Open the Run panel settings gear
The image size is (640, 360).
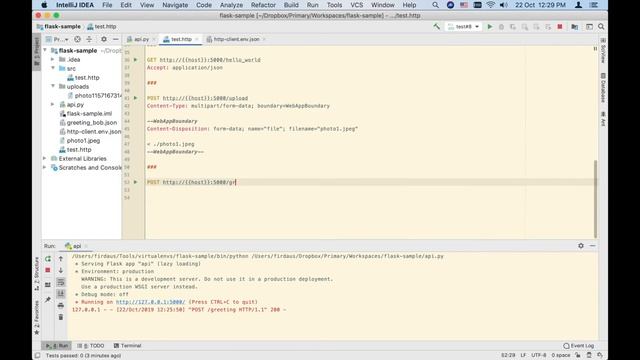tap(580, 246)
